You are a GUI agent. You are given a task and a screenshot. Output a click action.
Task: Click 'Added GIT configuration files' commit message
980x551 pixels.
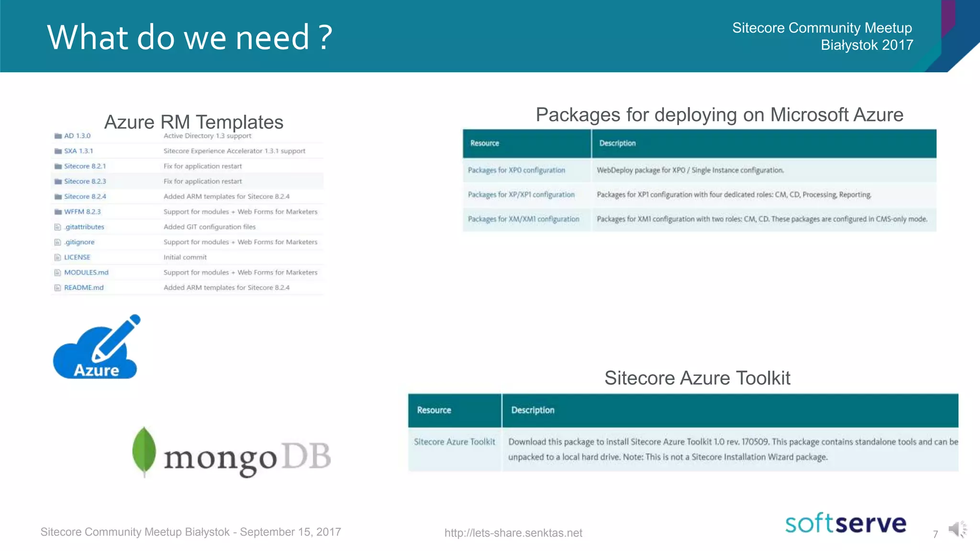[210, 227]
